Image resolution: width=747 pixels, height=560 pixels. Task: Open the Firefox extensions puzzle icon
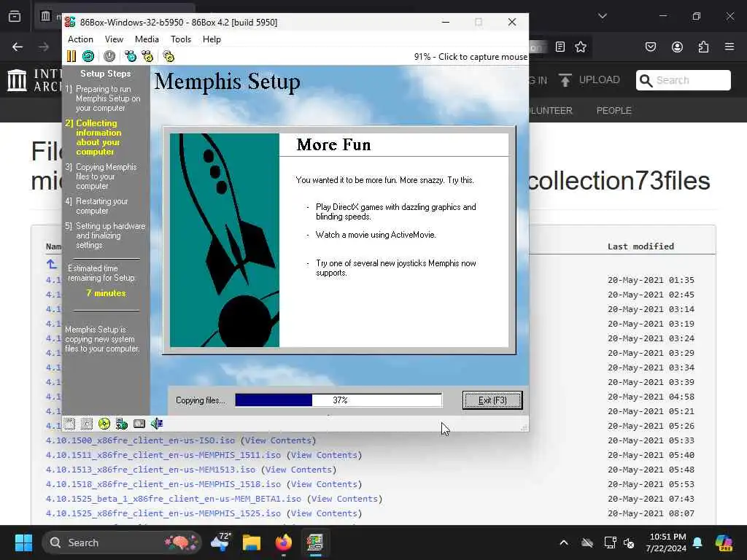click(x=703, y=47)
